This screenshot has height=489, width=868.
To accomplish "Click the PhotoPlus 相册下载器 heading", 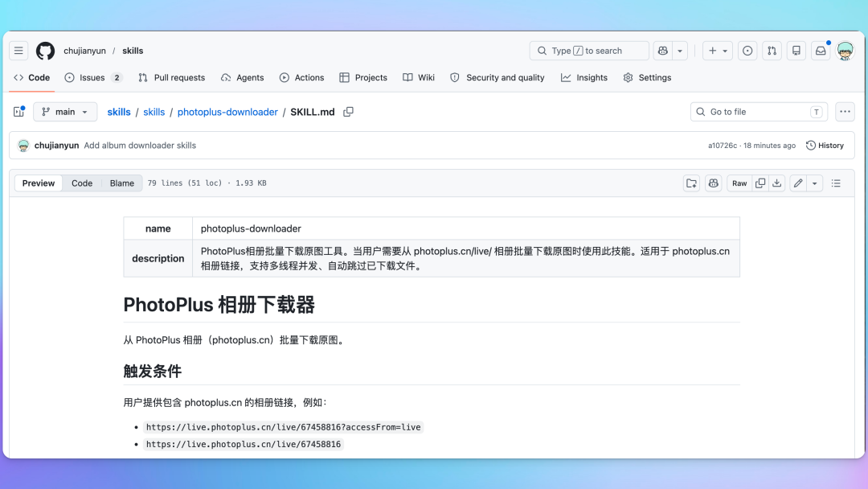I will [219, 305].
